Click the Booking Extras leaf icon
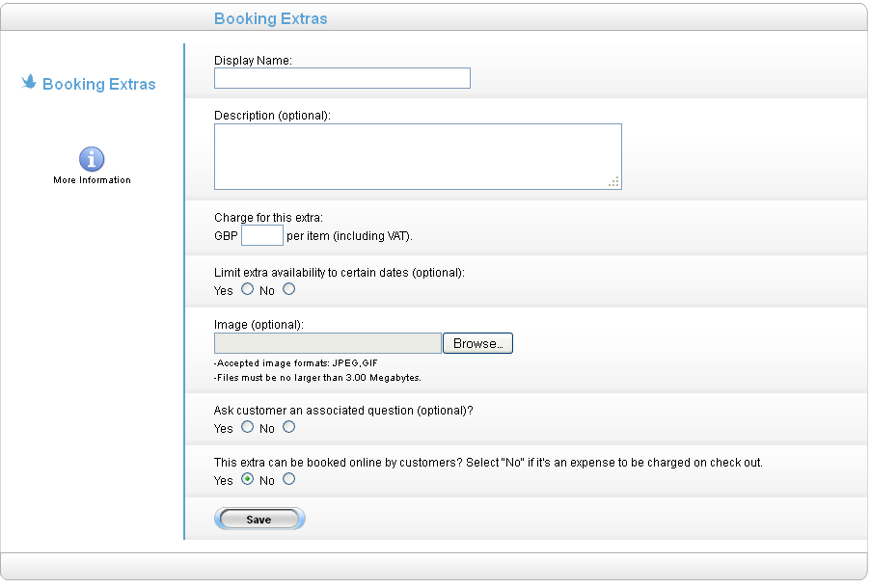Image resolution: width=871 pixels, height=588 pixels. click(x=28, y=83)
